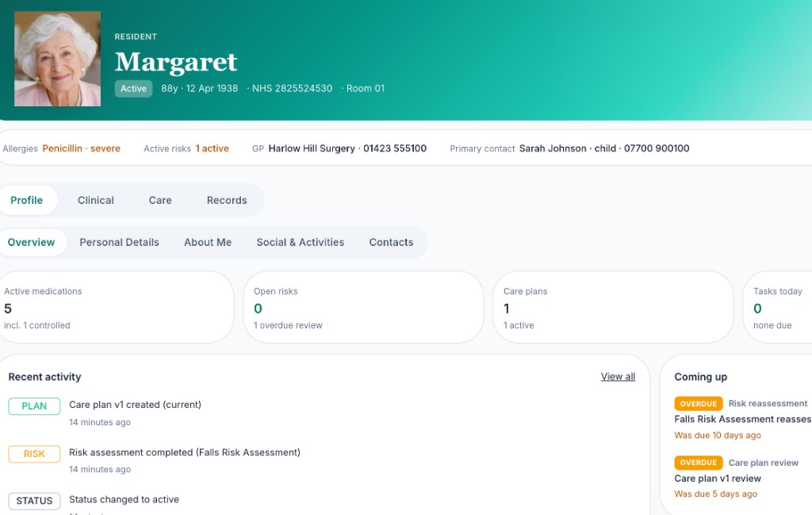Open the Open risks card
This screenshot has height=515, width=812.
point(363,307)
